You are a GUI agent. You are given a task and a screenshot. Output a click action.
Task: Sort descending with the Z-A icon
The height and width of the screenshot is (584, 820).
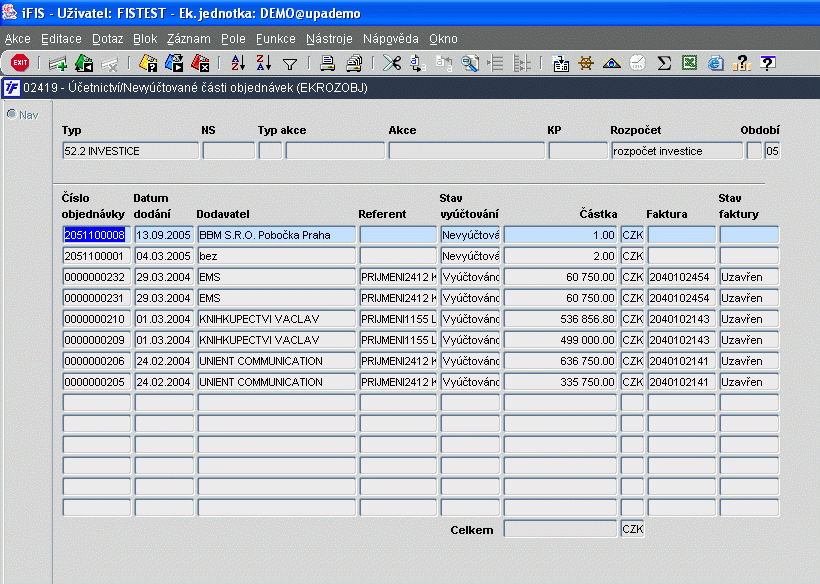pyautogui.click(x=263, y=63)
